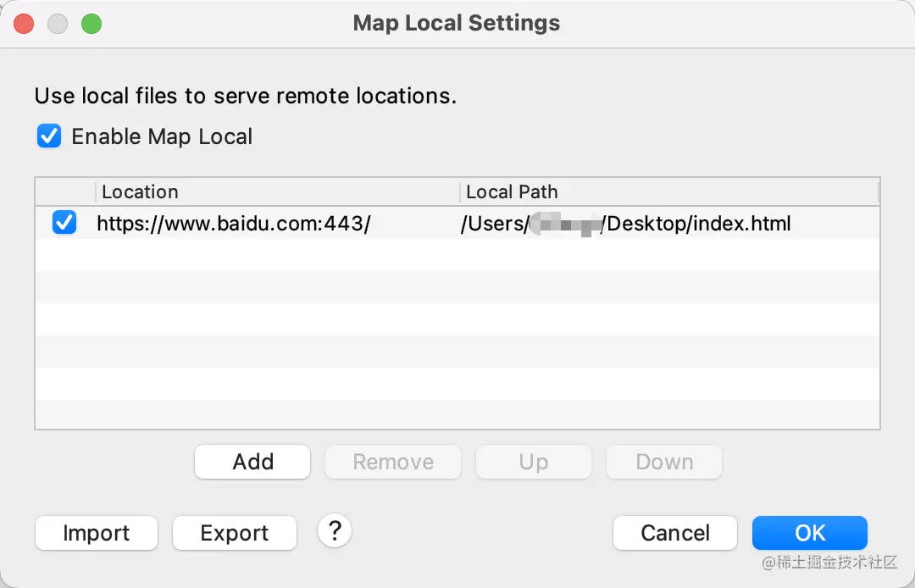Open the Import dialog

pyautogui.click(x=97, y=533)
